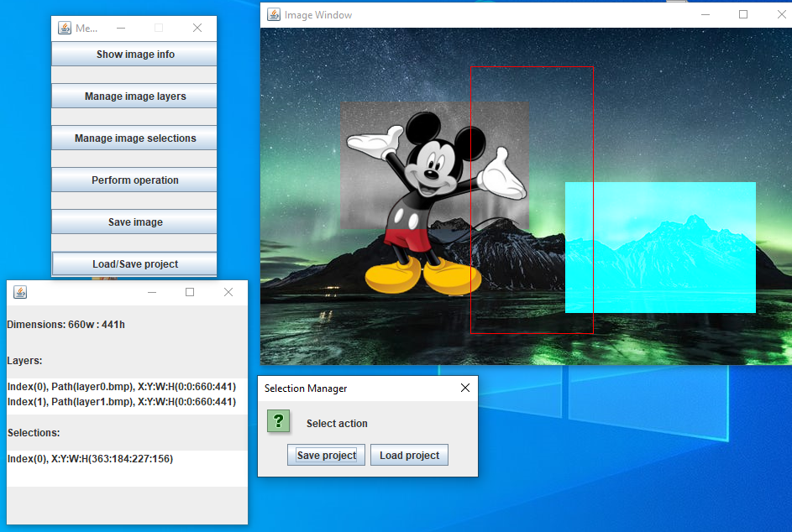Screen dimensions: 792x532
Task: Close the Selection Manager dialog
Action: tap(465, 388)
